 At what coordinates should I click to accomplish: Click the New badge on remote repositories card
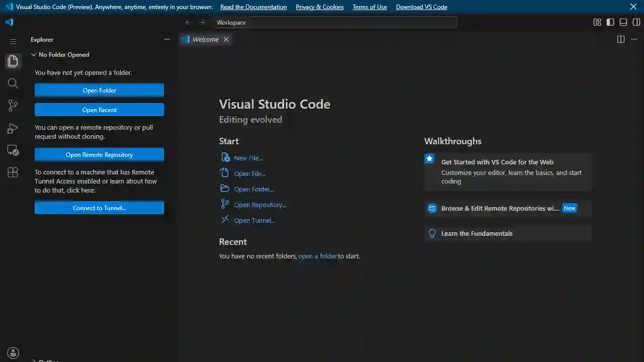point(570,208)
